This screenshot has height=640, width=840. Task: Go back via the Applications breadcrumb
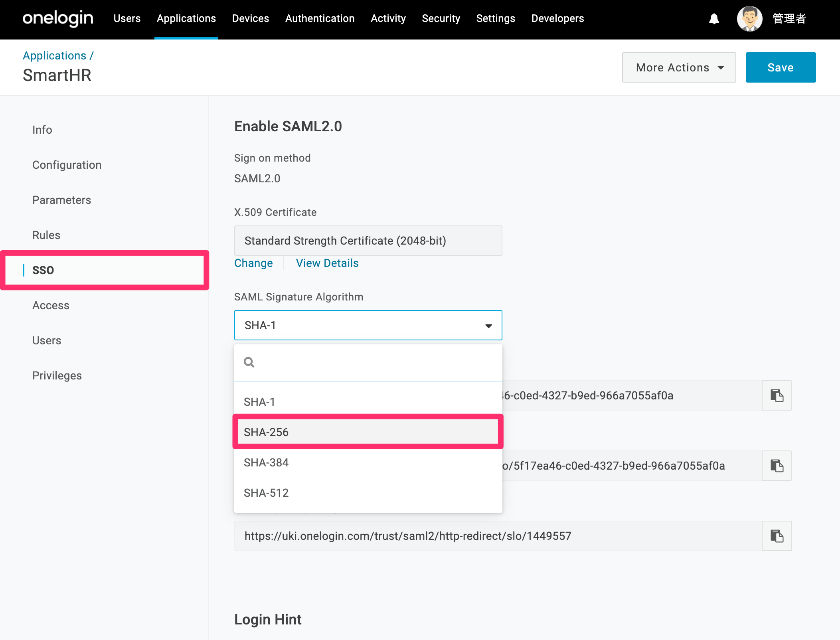[54, 55]
